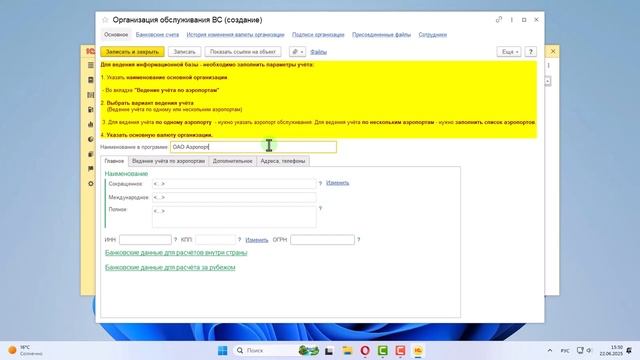Open the red C app on the taskbar

pyautogui.click(x=400, y=351)
